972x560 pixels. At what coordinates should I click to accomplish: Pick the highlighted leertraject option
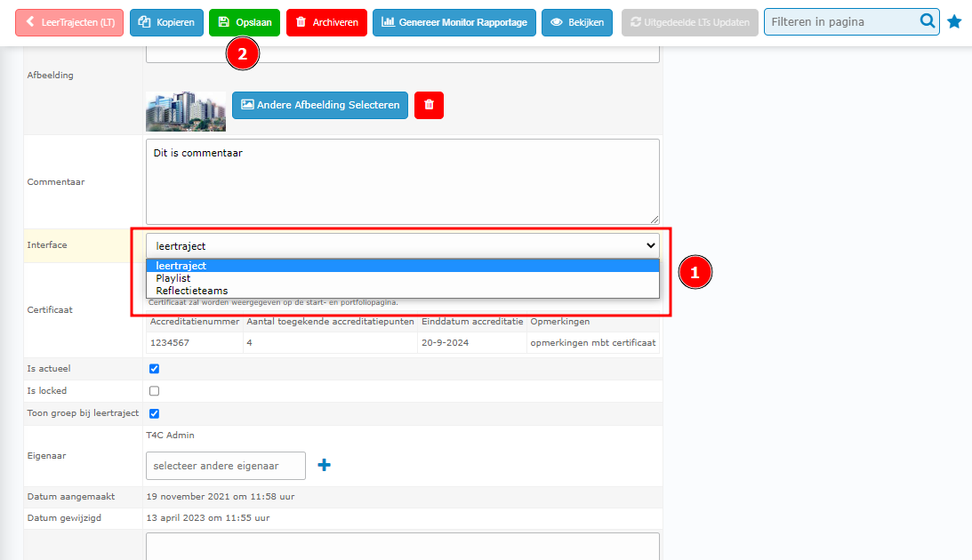click(181, 266)
